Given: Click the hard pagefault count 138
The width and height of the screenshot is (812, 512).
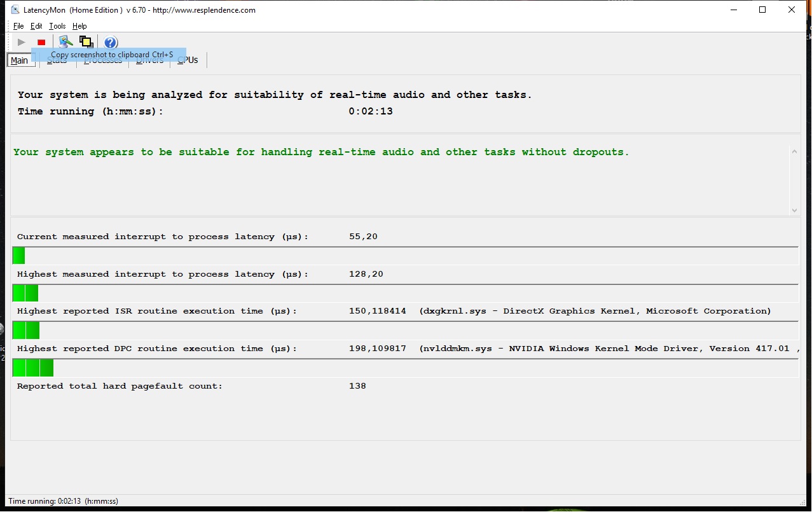Looking at the screenshot, I should [x=357, y=386].
